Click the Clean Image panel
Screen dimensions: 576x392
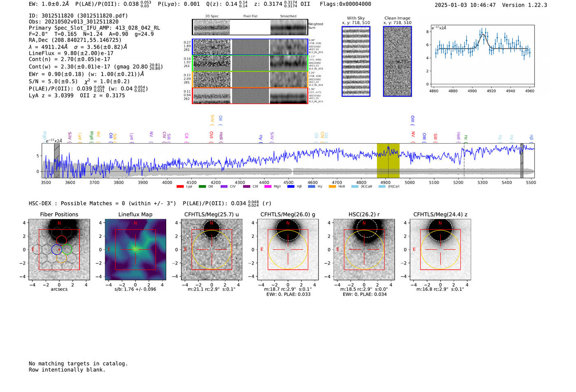click(397, 61)
